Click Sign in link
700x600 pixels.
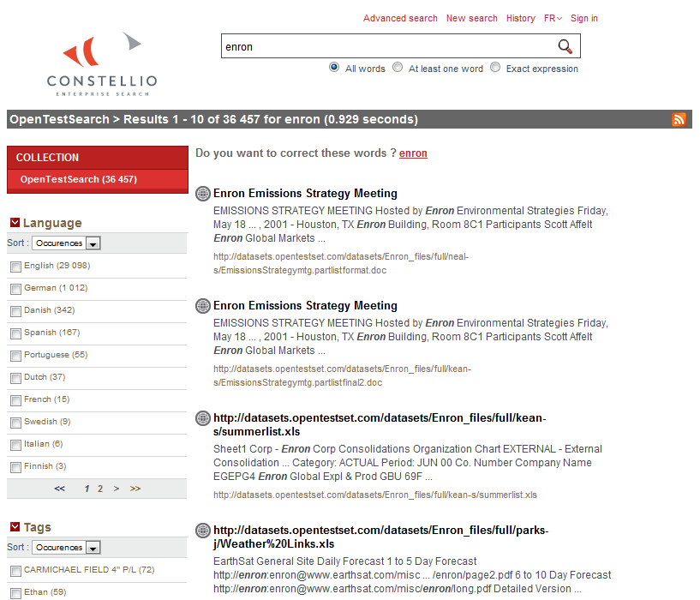[x=584, y=18]
